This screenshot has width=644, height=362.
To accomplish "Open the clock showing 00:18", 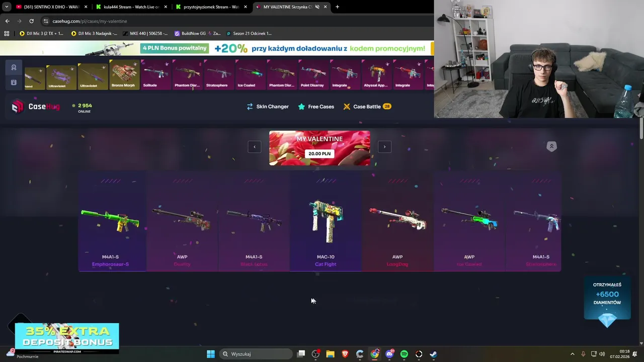I will tap(619, 354).
